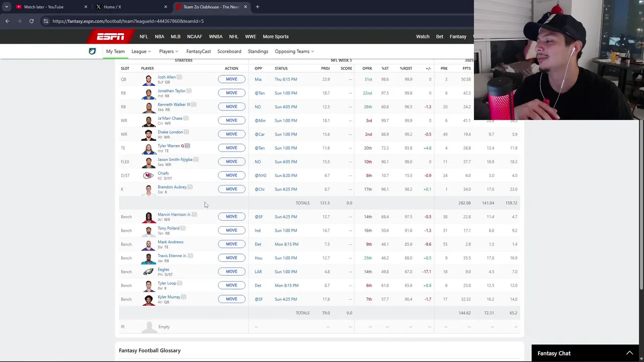The image size is (644, 362).
Task: Open the FantasyCast menu item
Action: 198,51
